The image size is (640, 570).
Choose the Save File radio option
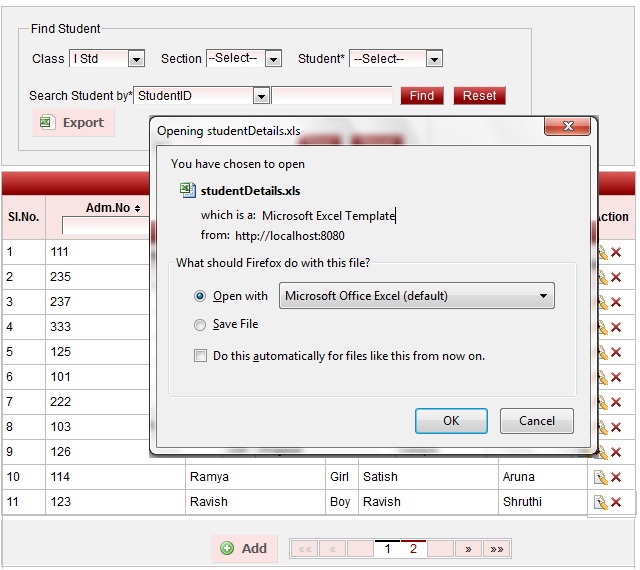(200, 324)
